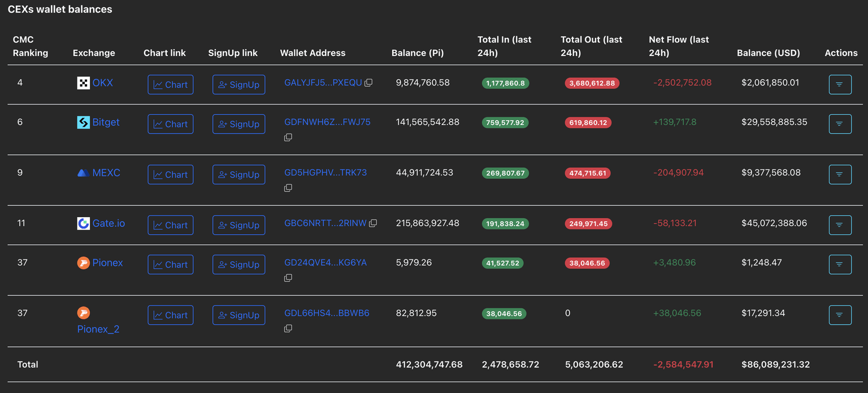Screen dimensions: 868x393
Task: Copy the Pionex wallet address icon
Action: point(288,278)
